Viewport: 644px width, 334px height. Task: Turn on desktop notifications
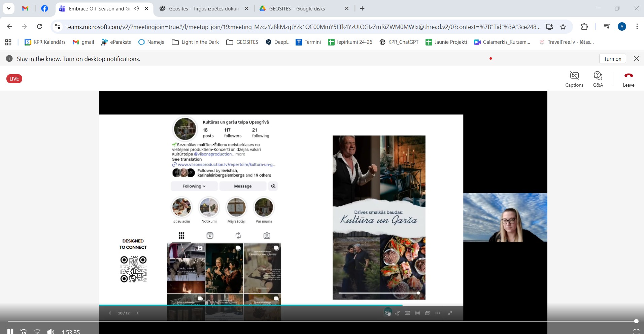pos(612,59)
